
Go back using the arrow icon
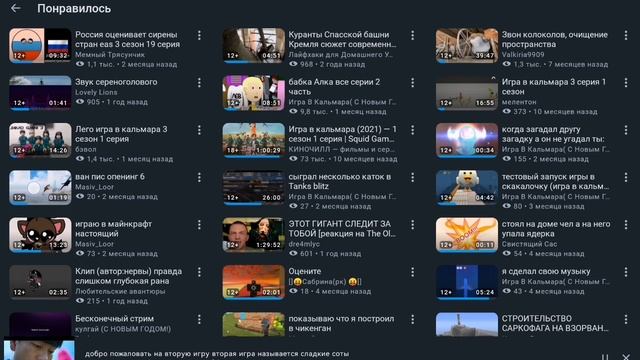click(16, 8)
